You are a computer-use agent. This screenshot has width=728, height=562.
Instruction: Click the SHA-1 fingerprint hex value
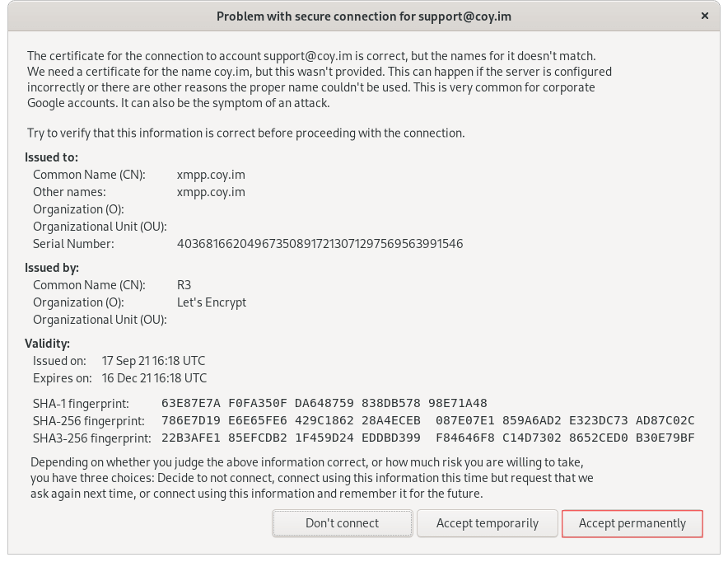[x=324, y=403]
